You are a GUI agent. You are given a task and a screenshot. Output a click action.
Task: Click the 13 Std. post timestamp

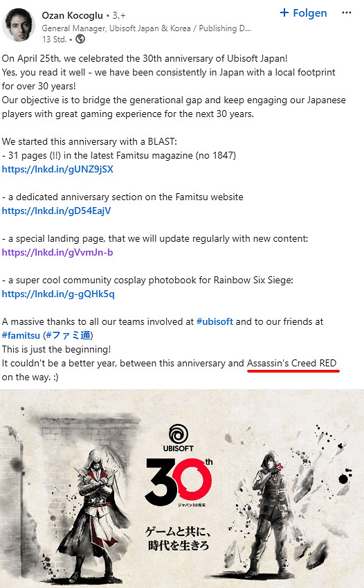point(55,39)
